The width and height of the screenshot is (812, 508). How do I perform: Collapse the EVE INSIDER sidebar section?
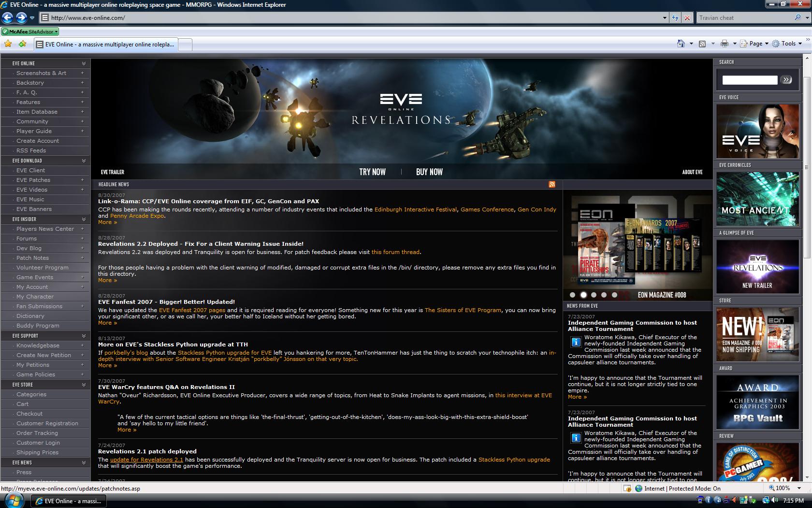[x=84, y=219]
